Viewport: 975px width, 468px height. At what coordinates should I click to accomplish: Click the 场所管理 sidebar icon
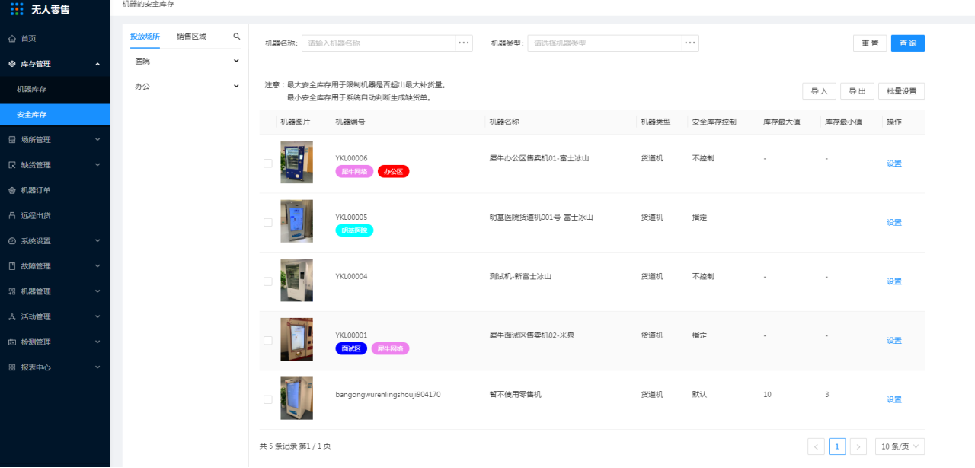click(x=12, y=140)
